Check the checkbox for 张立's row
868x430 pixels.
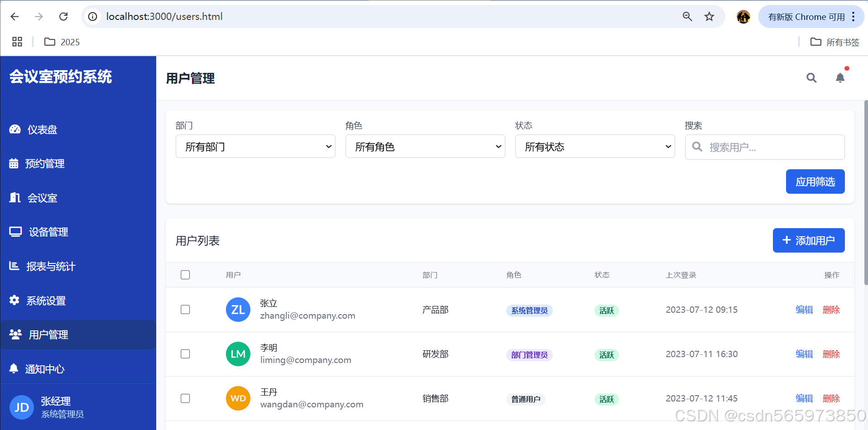[x=185, y=310]
